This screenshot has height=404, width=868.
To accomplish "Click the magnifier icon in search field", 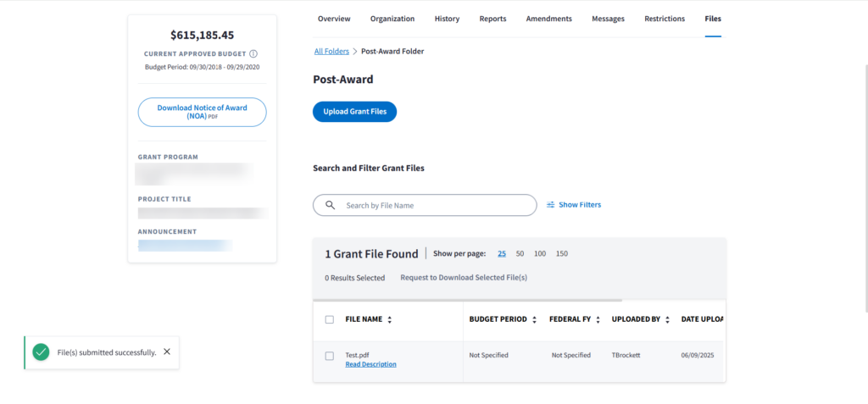I will 331,205.
